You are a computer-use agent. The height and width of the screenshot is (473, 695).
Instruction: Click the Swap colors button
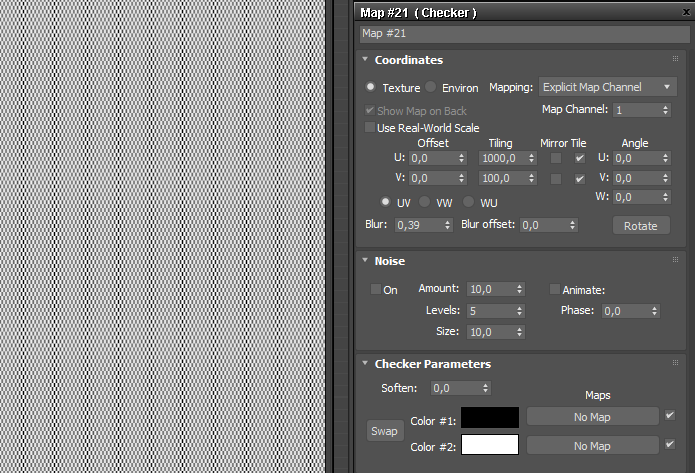coord(384,431)
